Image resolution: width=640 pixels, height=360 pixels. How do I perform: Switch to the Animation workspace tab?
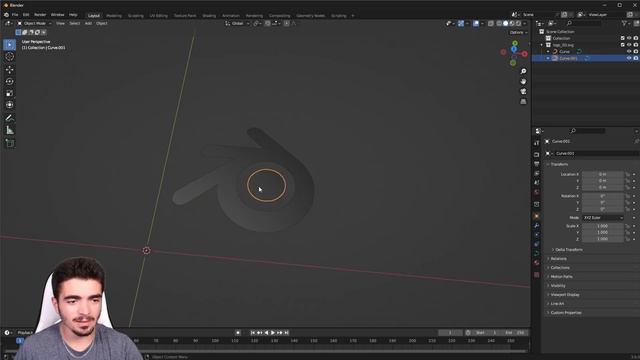231,16
